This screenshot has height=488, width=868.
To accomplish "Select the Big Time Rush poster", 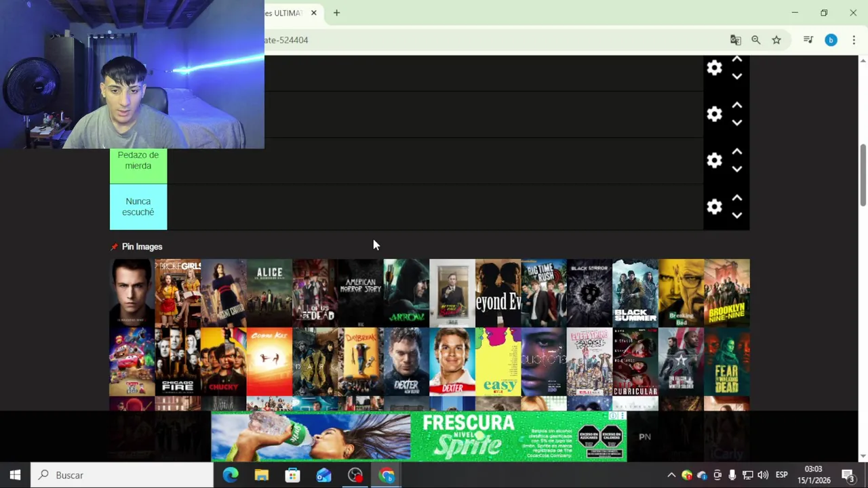I will click(544, 293).
